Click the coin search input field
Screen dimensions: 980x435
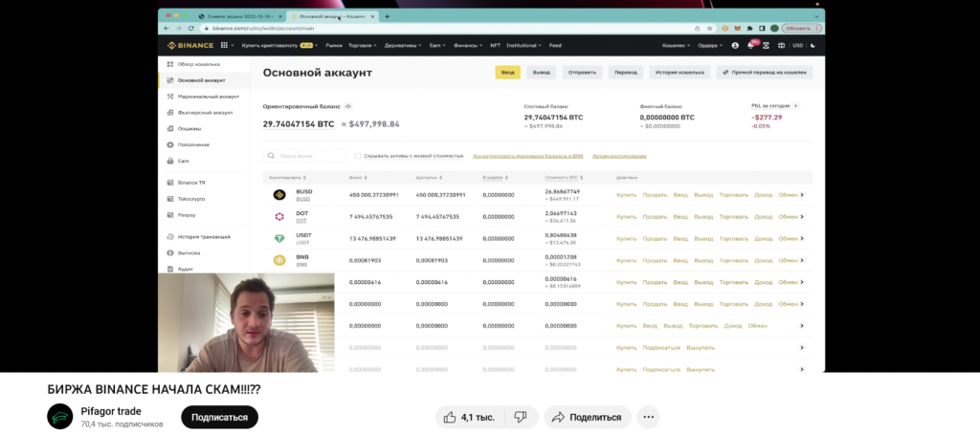pos(306,155)
